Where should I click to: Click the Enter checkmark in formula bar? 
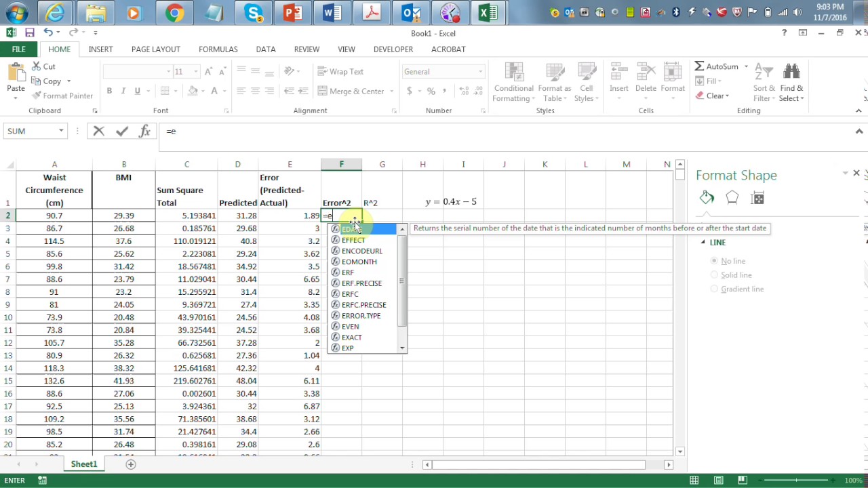(x=122, y=131)
